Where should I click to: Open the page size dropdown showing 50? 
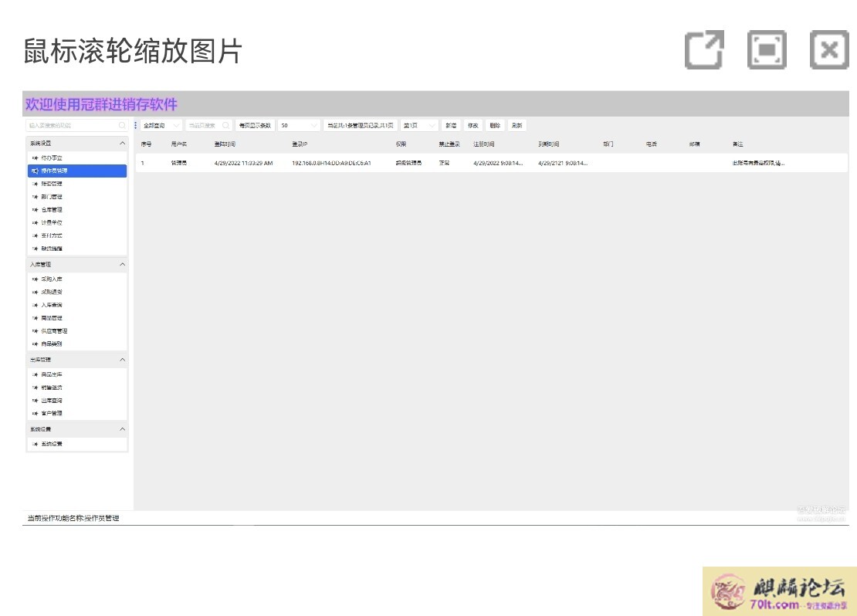(x=299, y=126)
